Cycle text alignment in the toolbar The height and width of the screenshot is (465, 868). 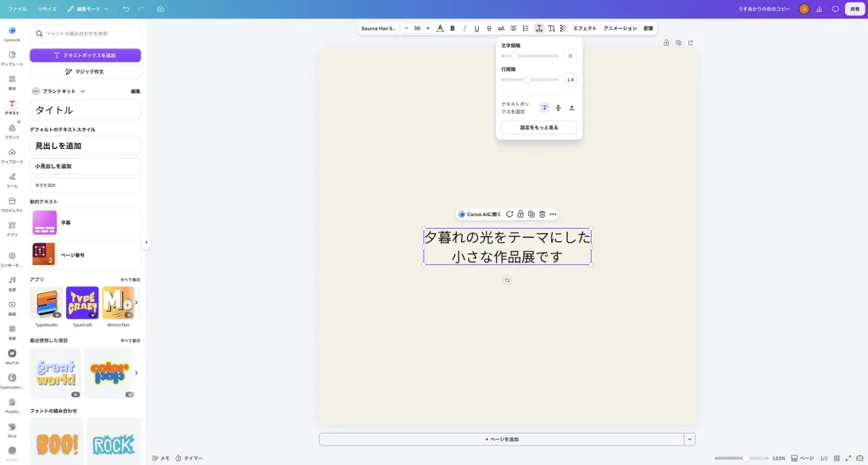tap(513, 28)
